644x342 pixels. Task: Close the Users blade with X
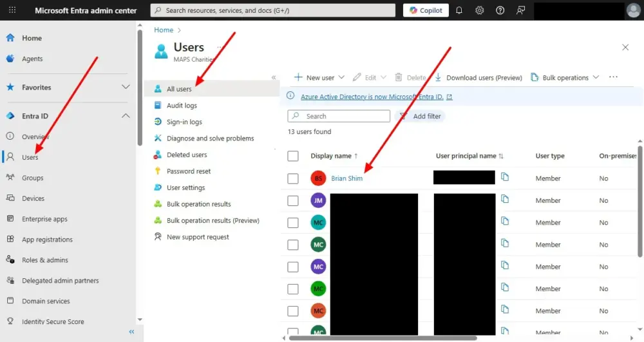625,48
